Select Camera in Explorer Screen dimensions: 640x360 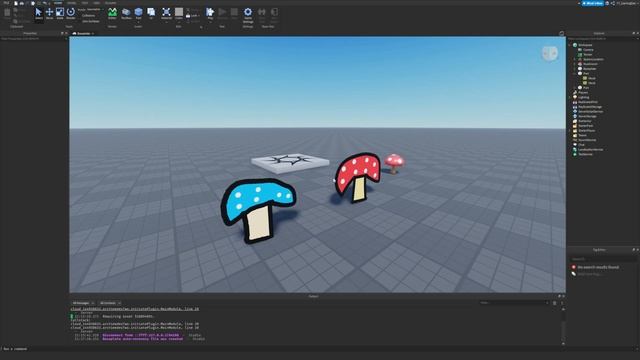click(x=588, y=50)
